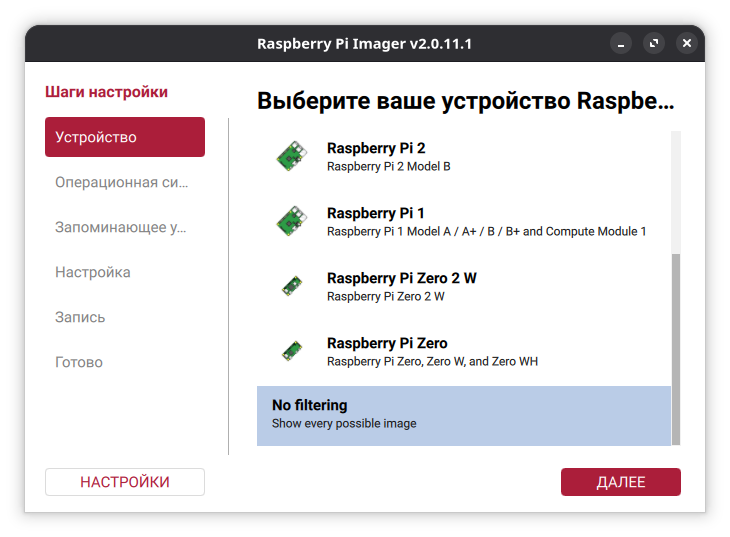Image resolution: width=730 pixels, height=537 pixels.
Task: Click the НАСТРОЙКИ button
Action: click(125, 482)
